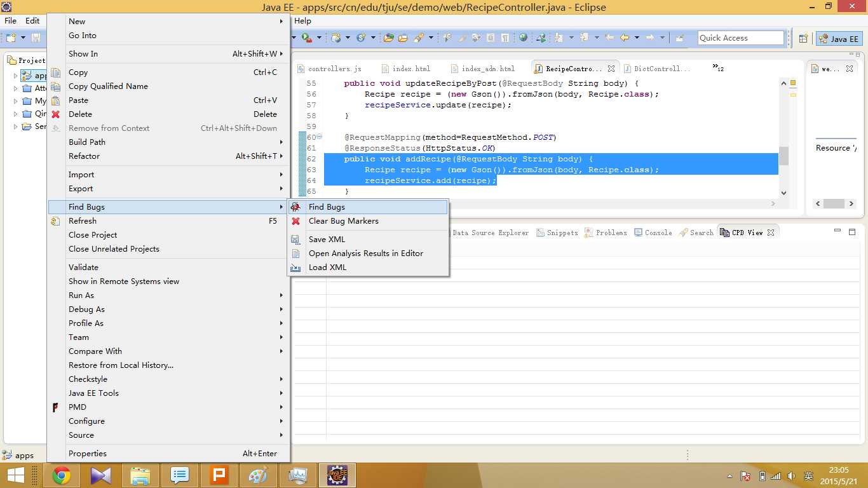Click the Run external tools icon

(306, 38)
